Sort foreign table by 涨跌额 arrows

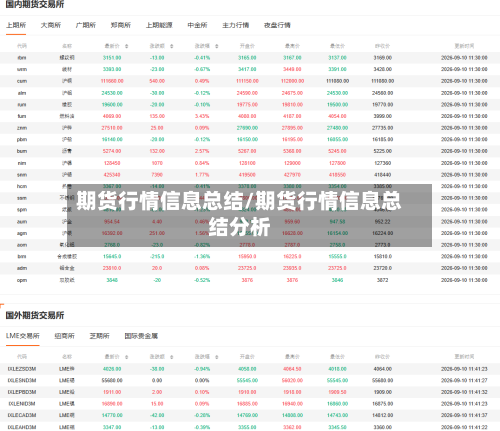(172, 357)
